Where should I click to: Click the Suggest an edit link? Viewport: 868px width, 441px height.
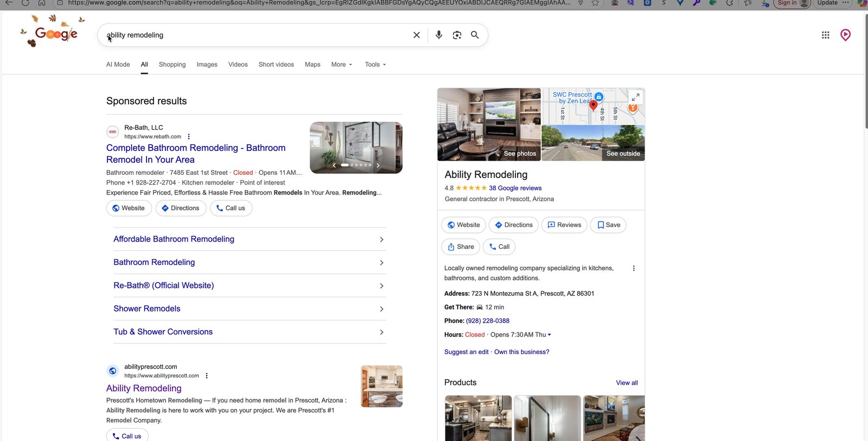[467, 352]
